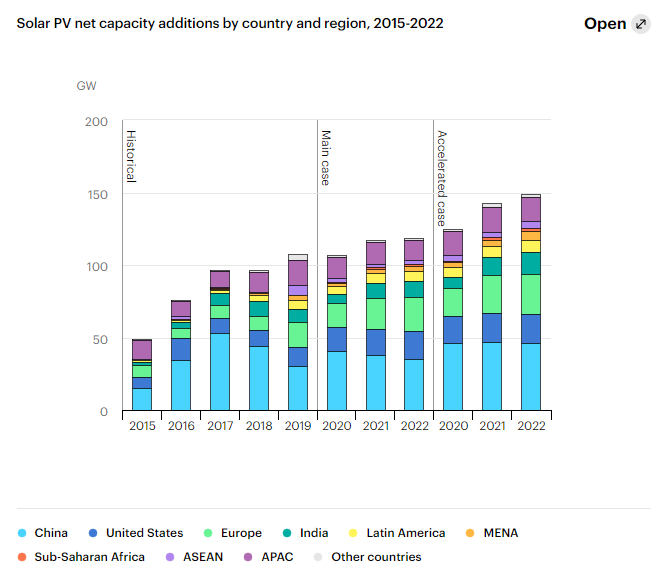Click the 2015 x-axis label
The width and height of the screenshot is (665, 579).
(x=142, y=425)
